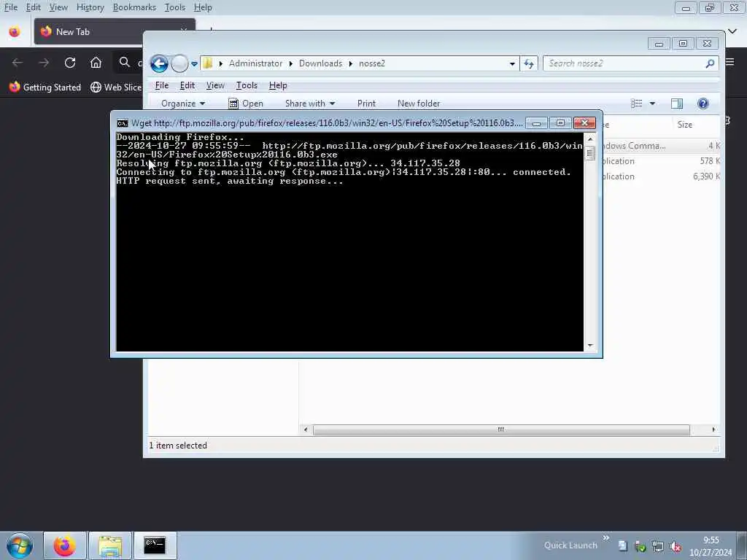Screen dimensions: 747x560
Task: Open Web Slice bookmark
Action: tap(116, 87)
